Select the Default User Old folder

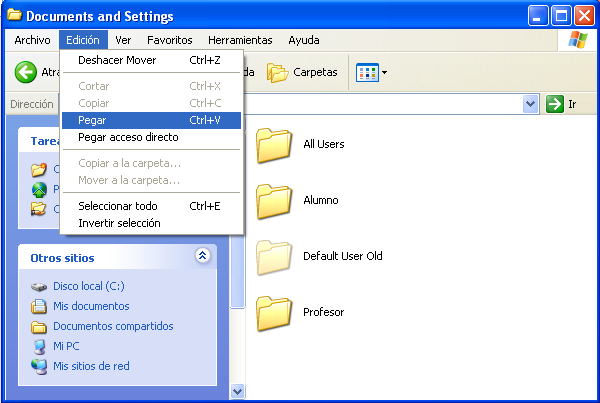pyautogui.click(x=272, y=256)
